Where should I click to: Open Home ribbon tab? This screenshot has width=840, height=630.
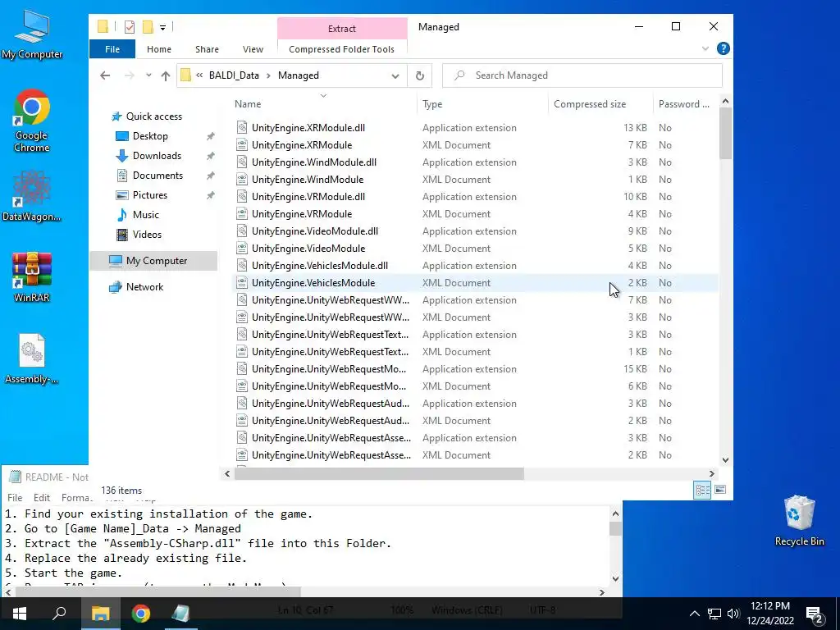159,48
